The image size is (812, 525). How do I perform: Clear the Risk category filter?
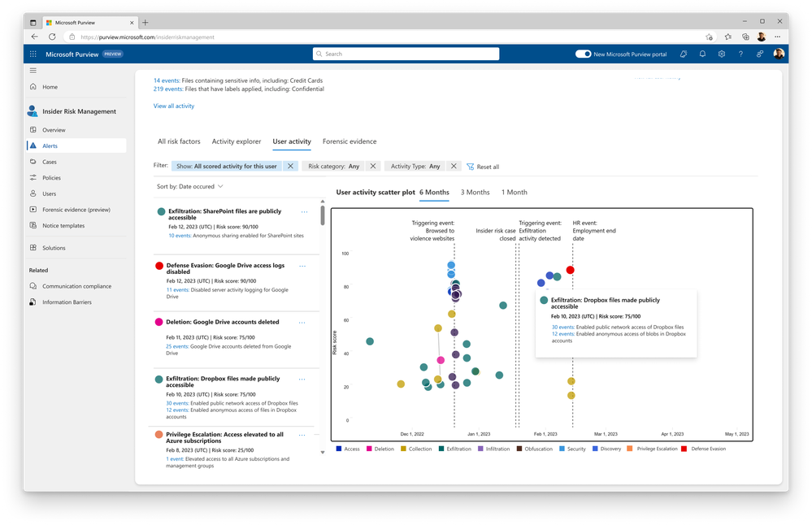coord(373,167)
